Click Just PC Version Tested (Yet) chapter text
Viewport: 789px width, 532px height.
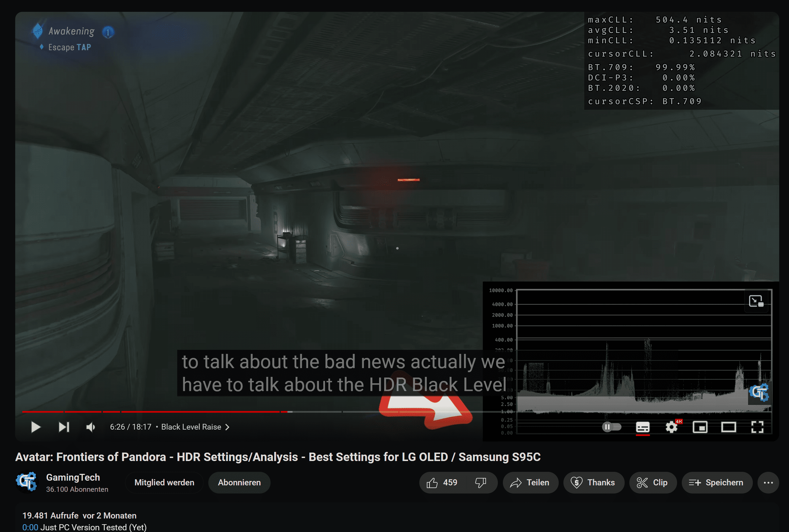pyautogui.click(x=93, y=527)
